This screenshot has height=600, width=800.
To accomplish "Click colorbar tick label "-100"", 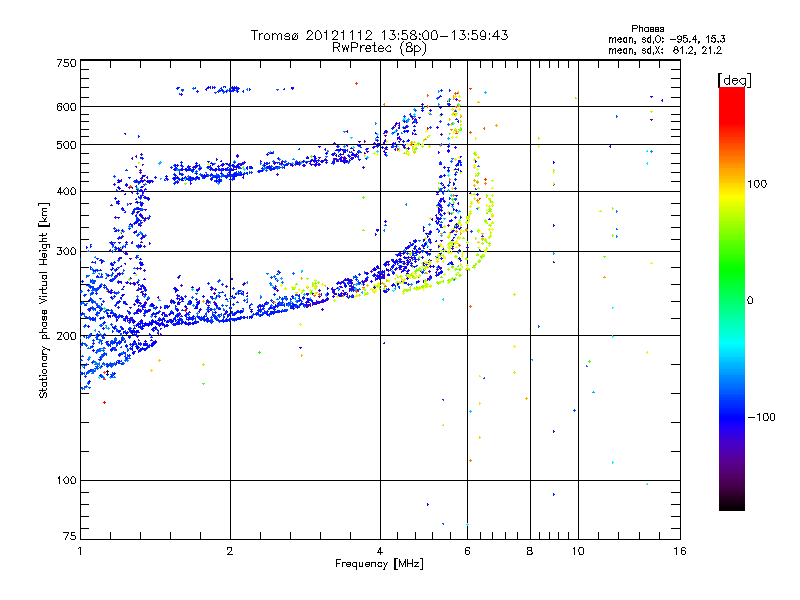I will tap(761, 417).
